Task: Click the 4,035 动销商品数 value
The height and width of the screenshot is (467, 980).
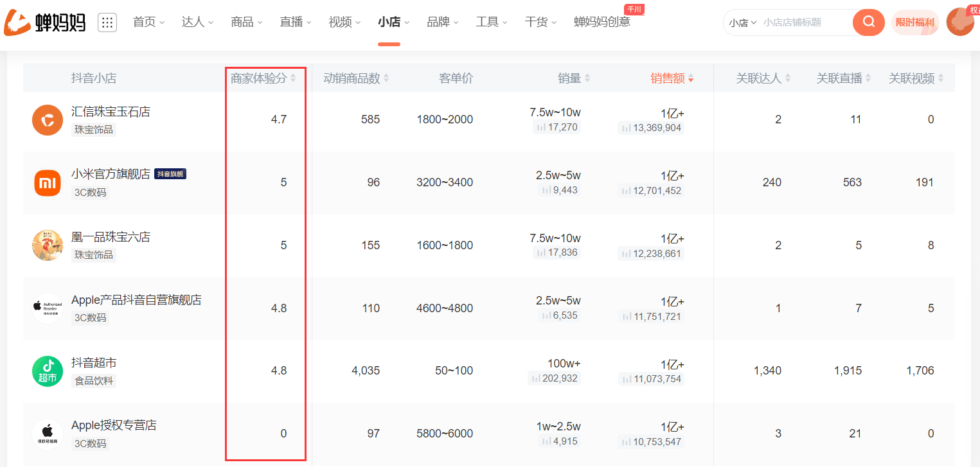Action: [366, 371]
